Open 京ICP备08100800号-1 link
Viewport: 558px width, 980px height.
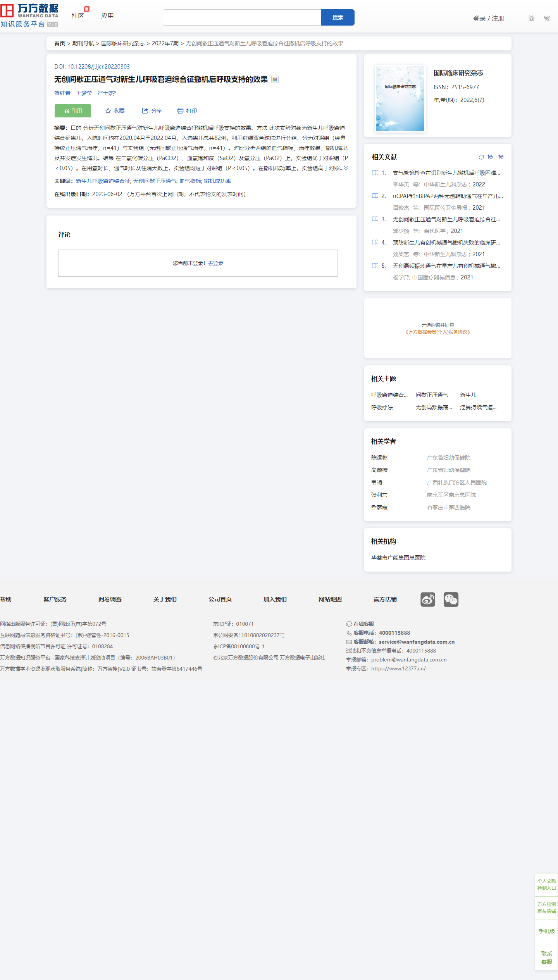[239, 646]
